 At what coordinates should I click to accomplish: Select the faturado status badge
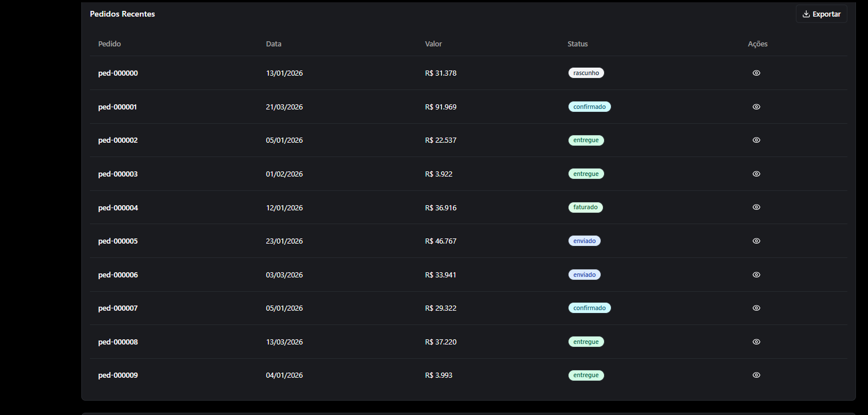pos(585,207)
